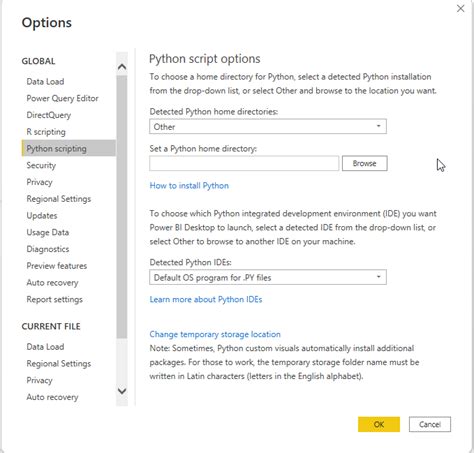Screen dimensions: 474x453
Task: Open Usage Data options
Action: tap(48, 232)
